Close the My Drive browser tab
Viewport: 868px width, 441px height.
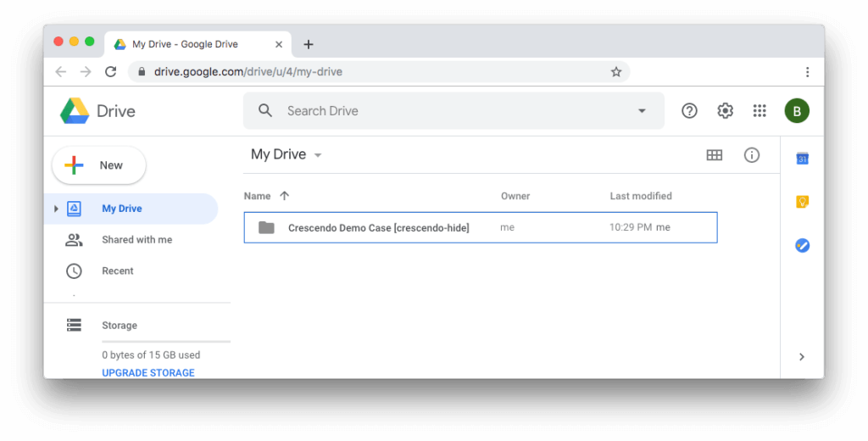[x=279, y=44]
